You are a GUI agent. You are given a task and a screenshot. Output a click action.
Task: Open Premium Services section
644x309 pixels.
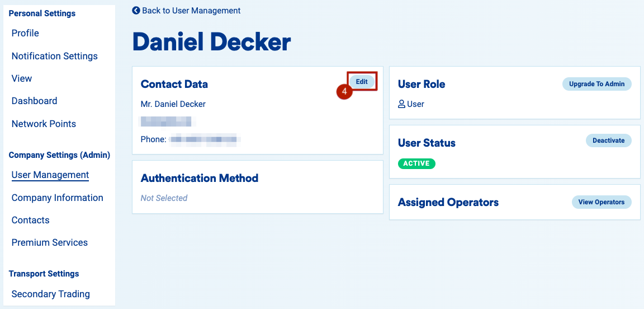tap(49, 242)
